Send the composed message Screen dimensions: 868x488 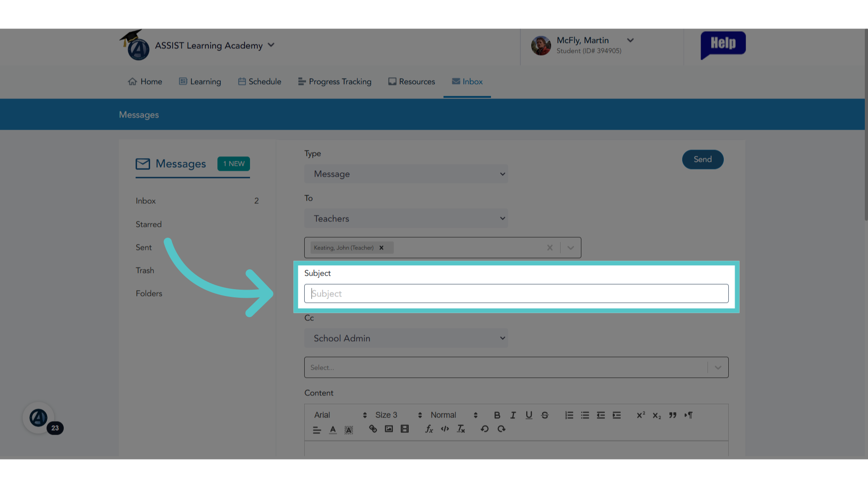tap(703, 160)
